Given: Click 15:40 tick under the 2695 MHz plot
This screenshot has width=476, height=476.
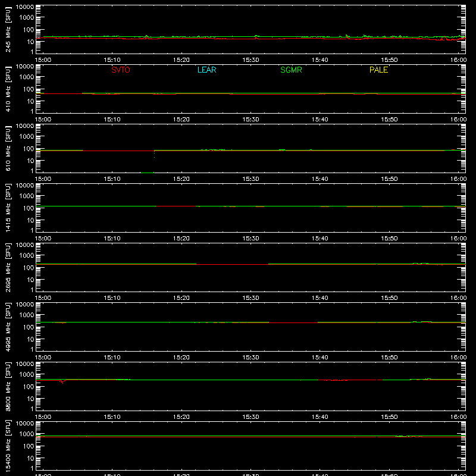Looking at the screenshot, I should click(320, 298).
